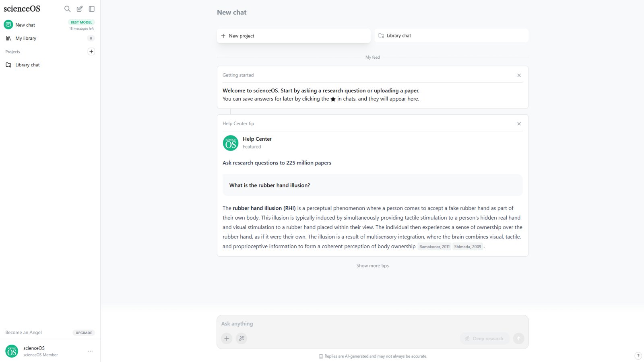Screen dimensions: 644x362
Task: Click the UPGRADE button
Action: click(x=83, y=333)
